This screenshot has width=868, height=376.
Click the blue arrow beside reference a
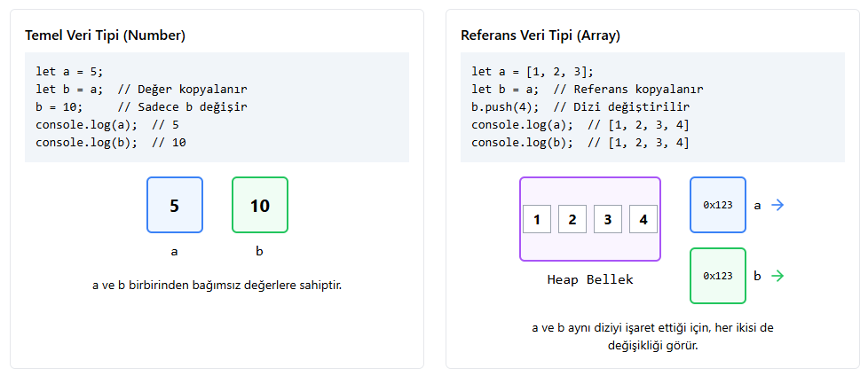[777, 205]
